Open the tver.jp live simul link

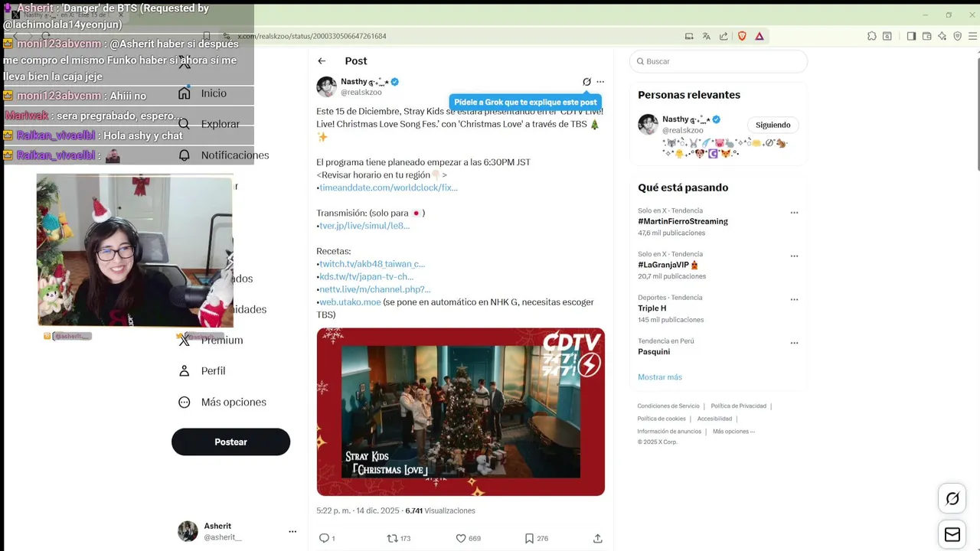(364, 226)
